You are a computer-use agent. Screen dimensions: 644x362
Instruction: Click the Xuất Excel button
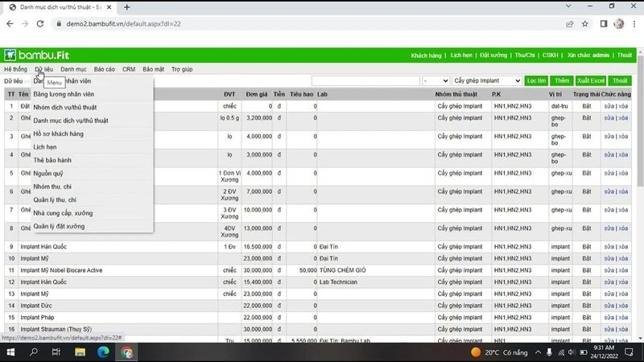pos(591,81)
